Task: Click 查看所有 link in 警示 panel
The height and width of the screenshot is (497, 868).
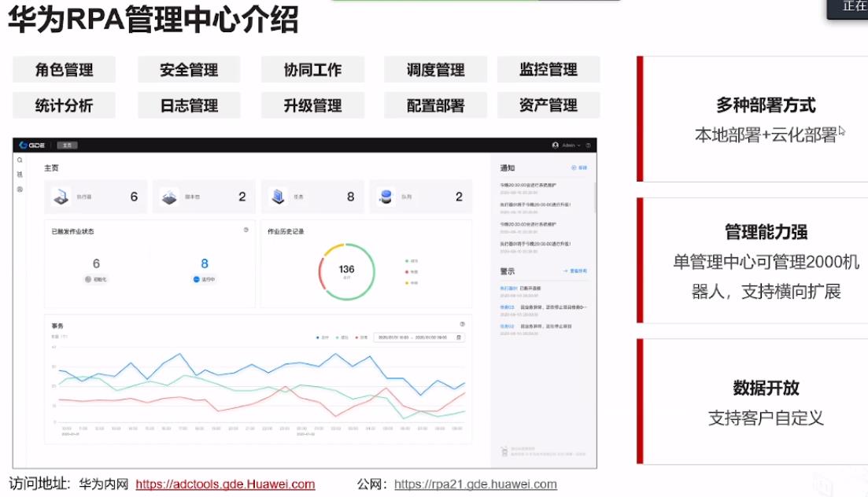Action: [575, 271]
